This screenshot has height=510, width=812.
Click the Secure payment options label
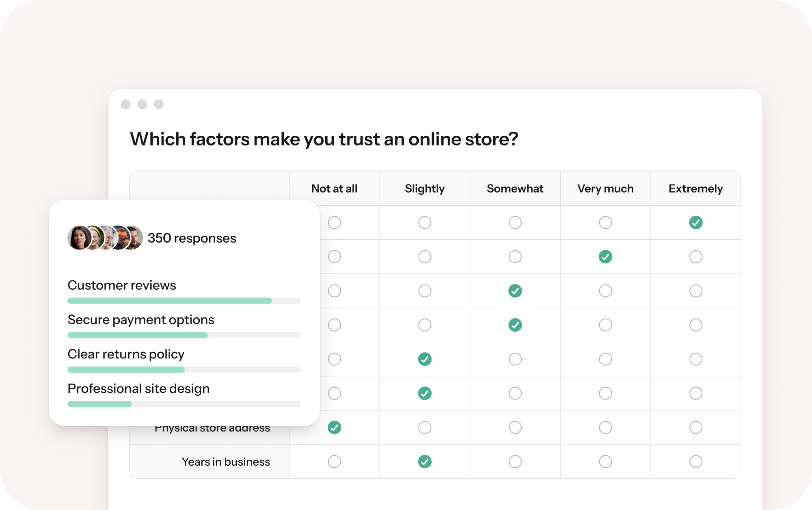(x=141, y=320)
